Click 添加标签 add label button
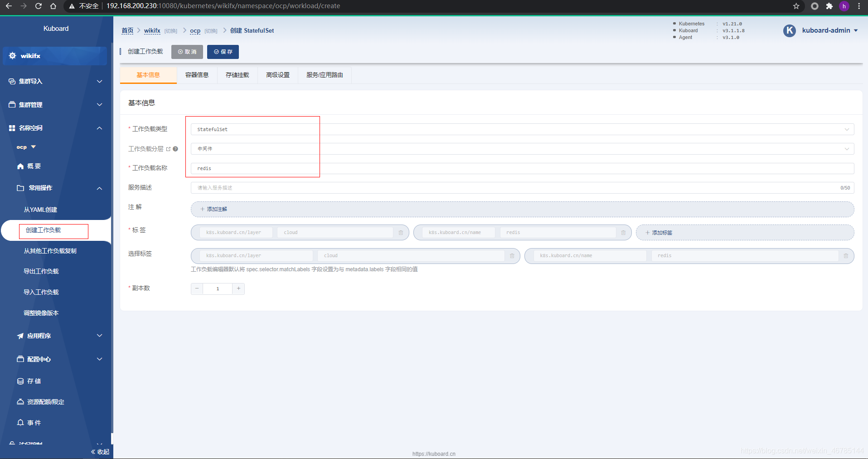Viewport: 868px width, 459px height. (745, 233)
